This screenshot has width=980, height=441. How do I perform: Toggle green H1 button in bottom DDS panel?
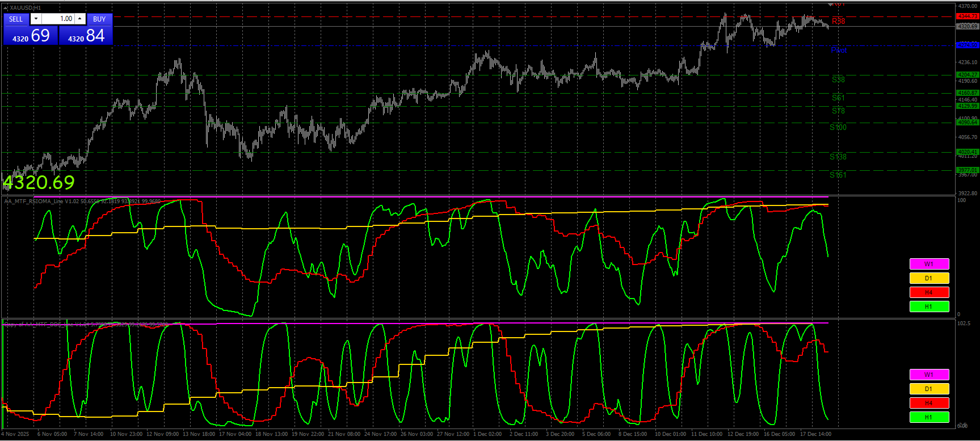[929, 417]
